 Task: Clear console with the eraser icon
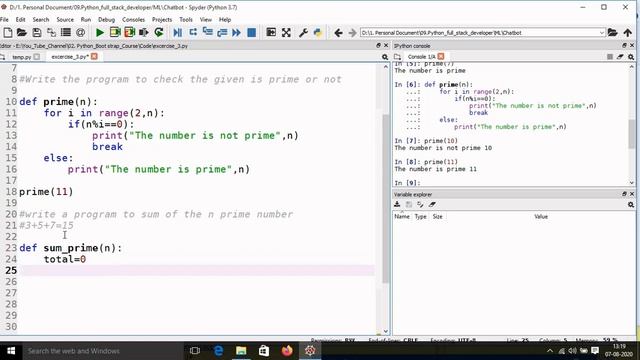point(620,57)
